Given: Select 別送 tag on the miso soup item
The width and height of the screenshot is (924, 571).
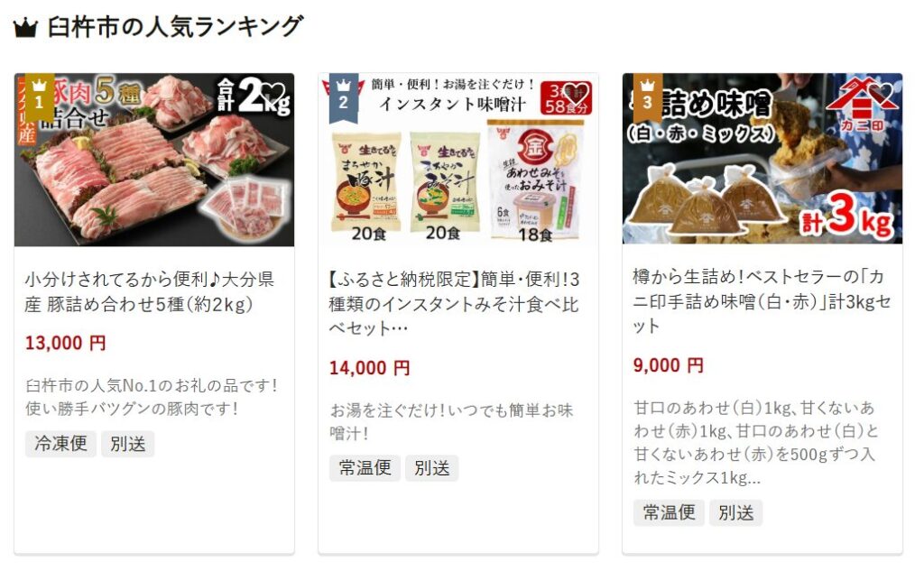Looking at the screenshot, I should pos(432,468).
